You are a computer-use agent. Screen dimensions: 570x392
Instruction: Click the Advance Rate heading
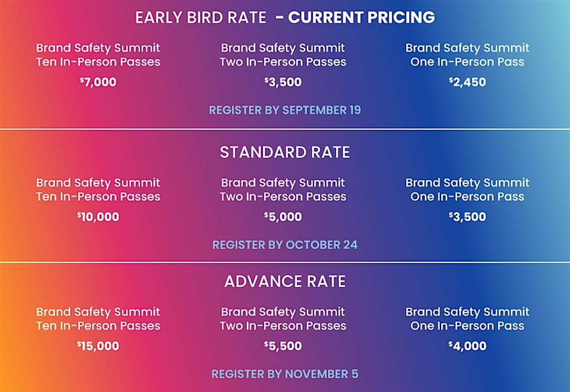point(285,281)
